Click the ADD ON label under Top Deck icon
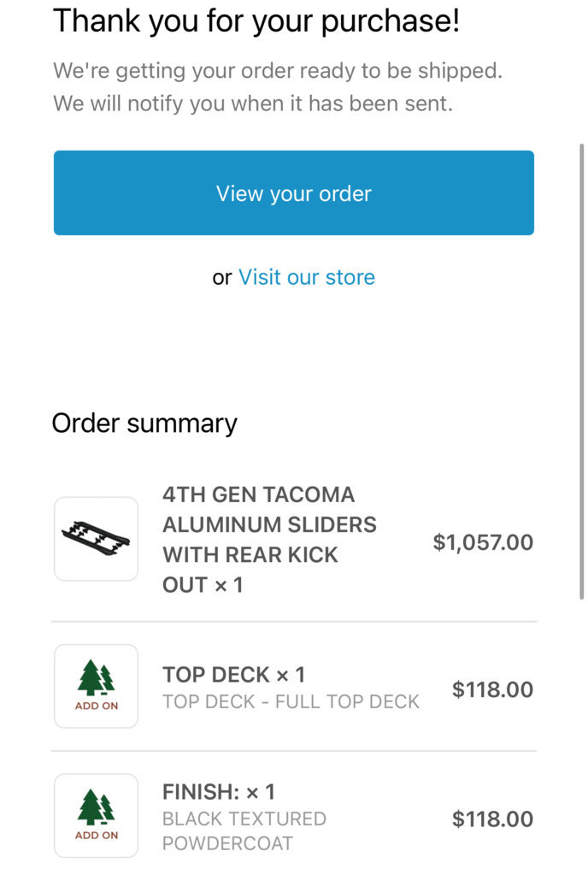588x875 pixels. click(x=97, y=706)
